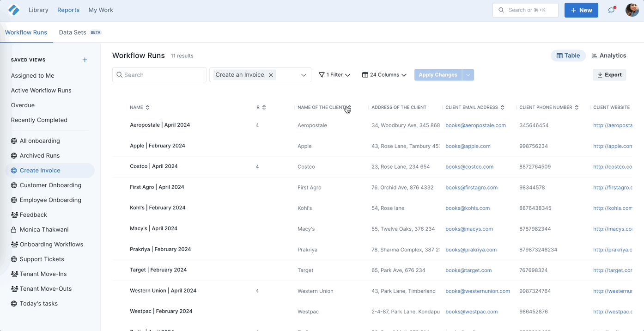
Task: Open the books@costco.com email link
Action: point(469,167)
